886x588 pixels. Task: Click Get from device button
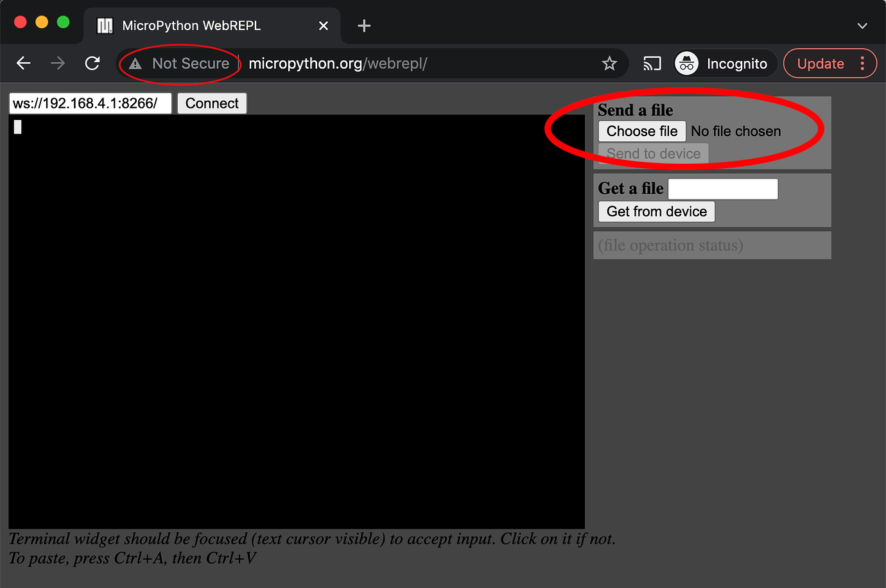(656, 212)
